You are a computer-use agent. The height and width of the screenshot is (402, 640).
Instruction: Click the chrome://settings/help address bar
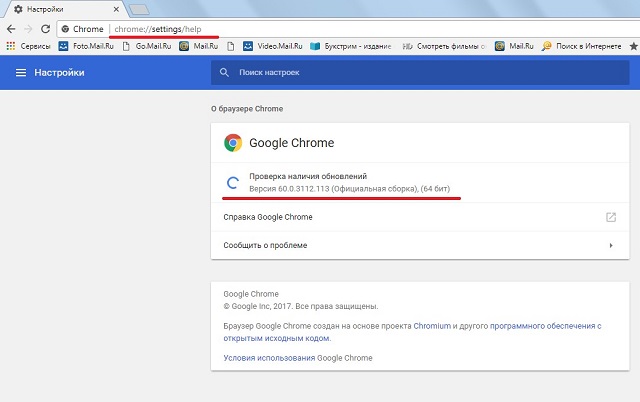coord(347,29)
